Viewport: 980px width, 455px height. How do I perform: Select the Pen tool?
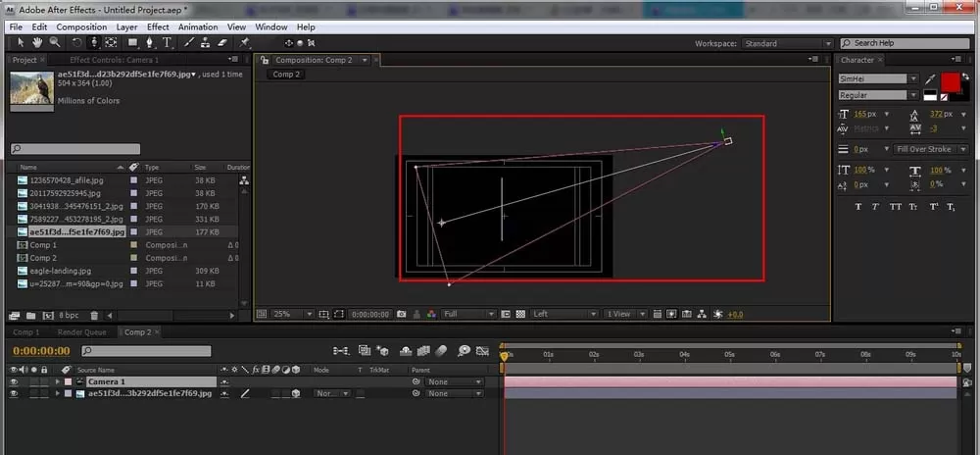pos(149,42)
